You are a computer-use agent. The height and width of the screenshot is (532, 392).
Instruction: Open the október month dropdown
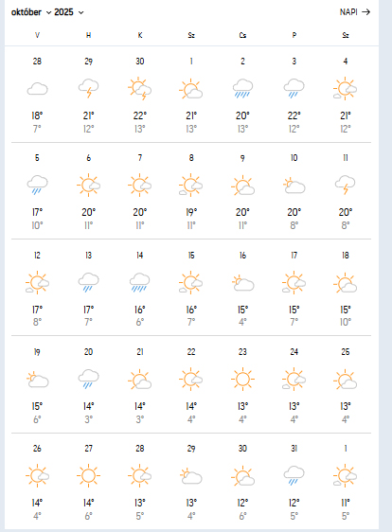click(x=31, y=12)
